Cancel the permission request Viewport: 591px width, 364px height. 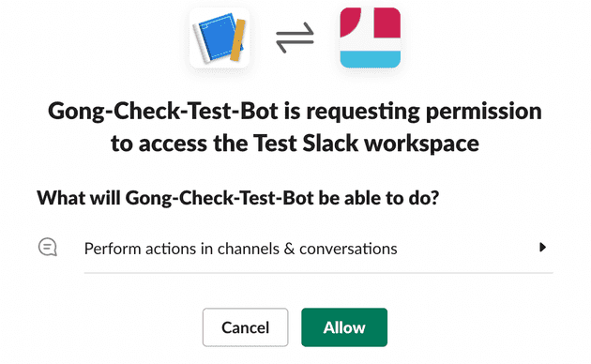(246, 327)
